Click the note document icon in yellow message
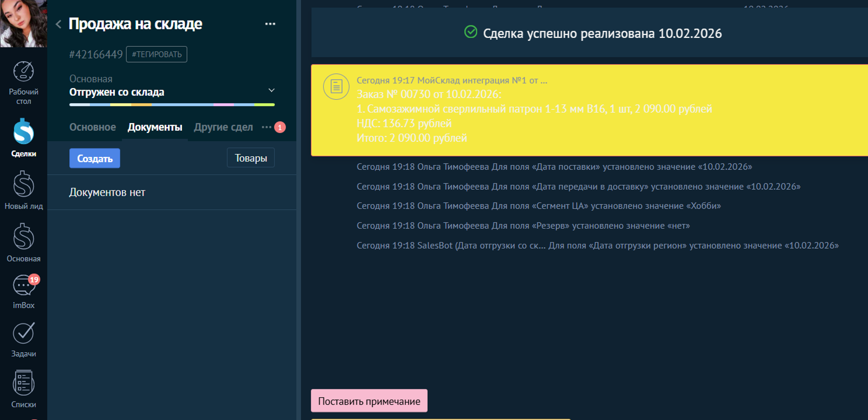 pos(336,86)
